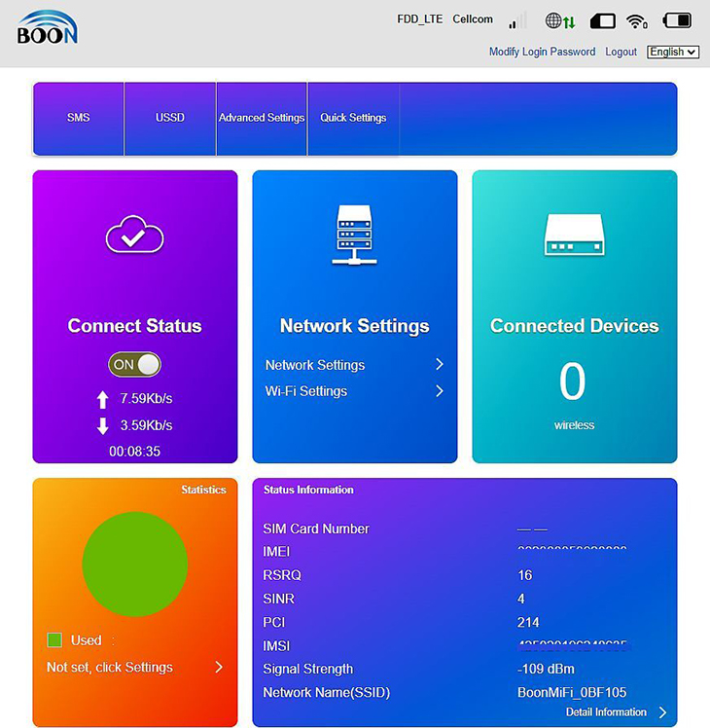The image size is (710, 728).
Task: Click Modify Login Password link
Action: pyautogui.click(x=542, y=52)
